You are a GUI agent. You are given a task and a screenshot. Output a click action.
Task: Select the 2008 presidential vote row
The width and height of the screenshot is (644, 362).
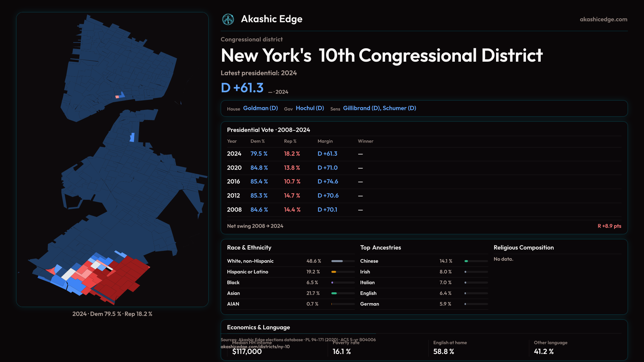tap(234, 210)
